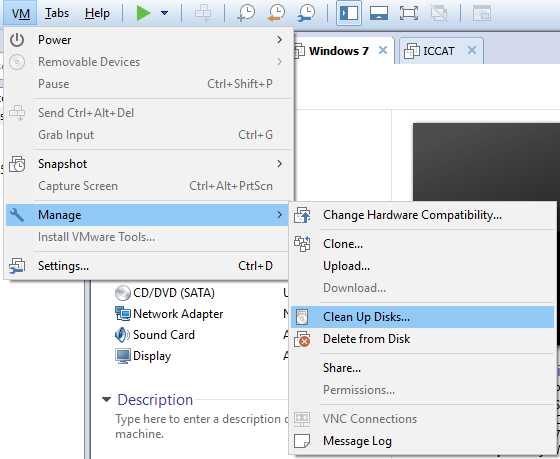Open the Tabs menu
This screenshot has width=560, height=459.
(x=57, y=13)
